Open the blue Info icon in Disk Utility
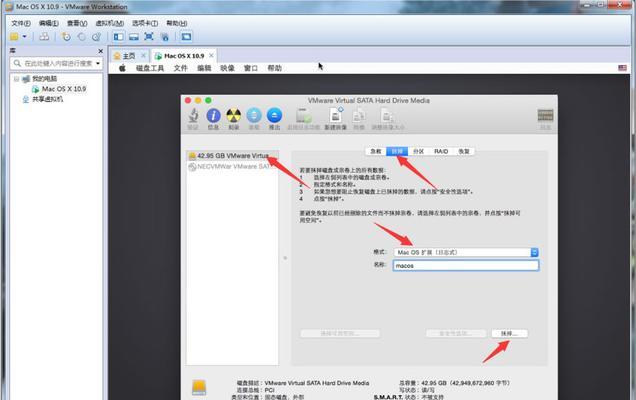The image size is (636, 400). [213, 116]
